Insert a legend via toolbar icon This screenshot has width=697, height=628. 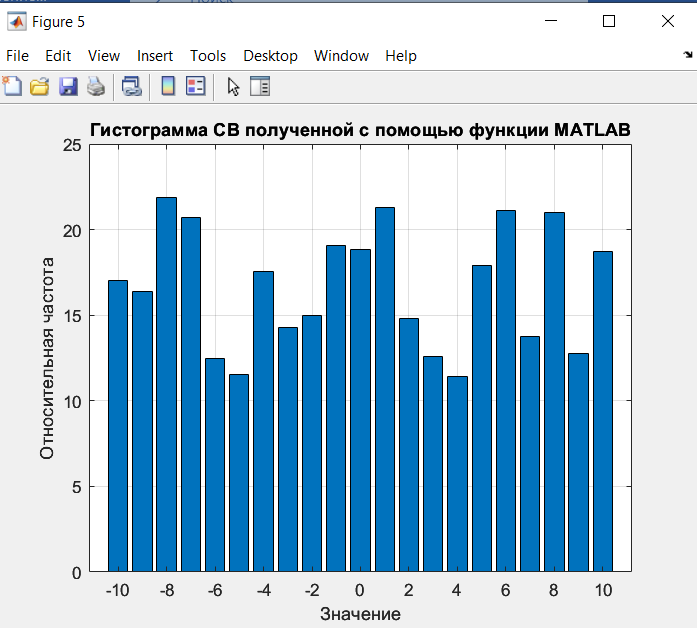(x=196, y=86)
